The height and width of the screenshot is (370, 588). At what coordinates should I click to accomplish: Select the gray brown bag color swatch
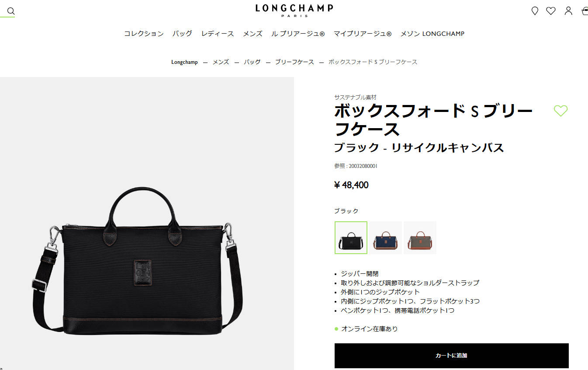[420, 237]
